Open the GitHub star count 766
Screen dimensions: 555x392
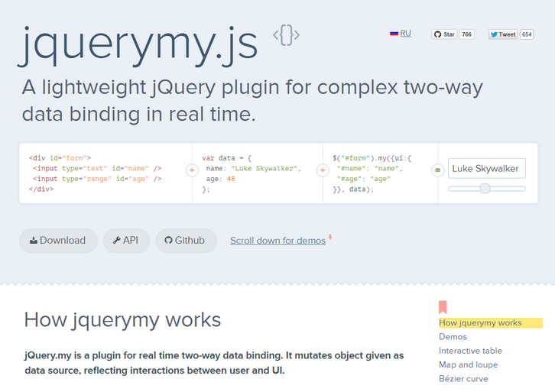pos(466,34)
